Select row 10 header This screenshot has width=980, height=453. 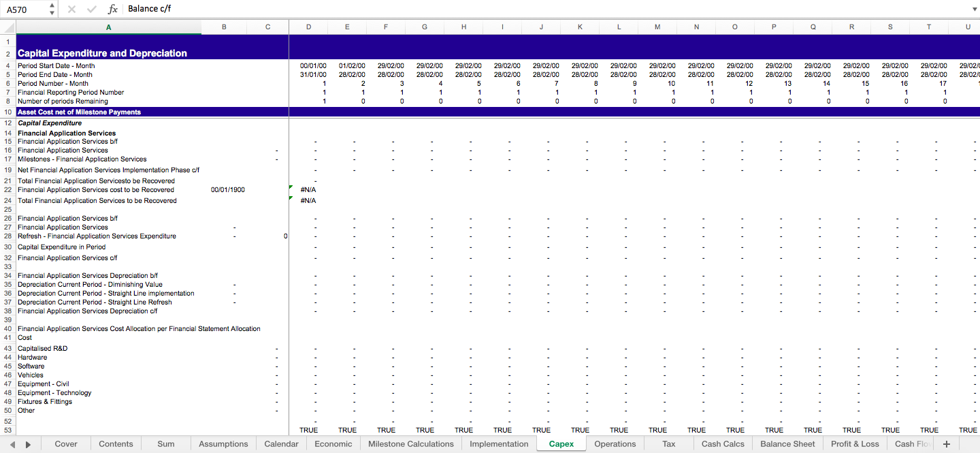pos(8,112)
